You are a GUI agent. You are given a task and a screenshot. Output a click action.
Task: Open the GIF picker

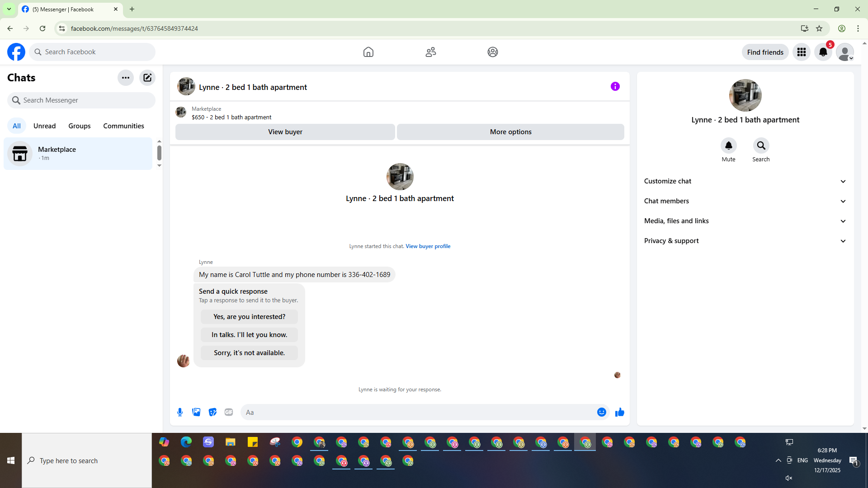pos(229,412)
